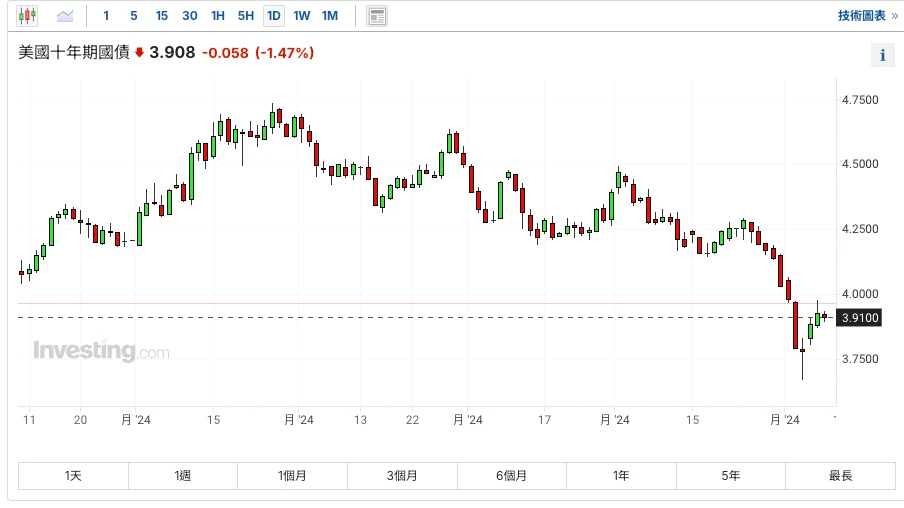Image resolution: width=904 pixels, height=508 pixels.
Task: Show the 最長 maximum range
Action: click(840, 476)
